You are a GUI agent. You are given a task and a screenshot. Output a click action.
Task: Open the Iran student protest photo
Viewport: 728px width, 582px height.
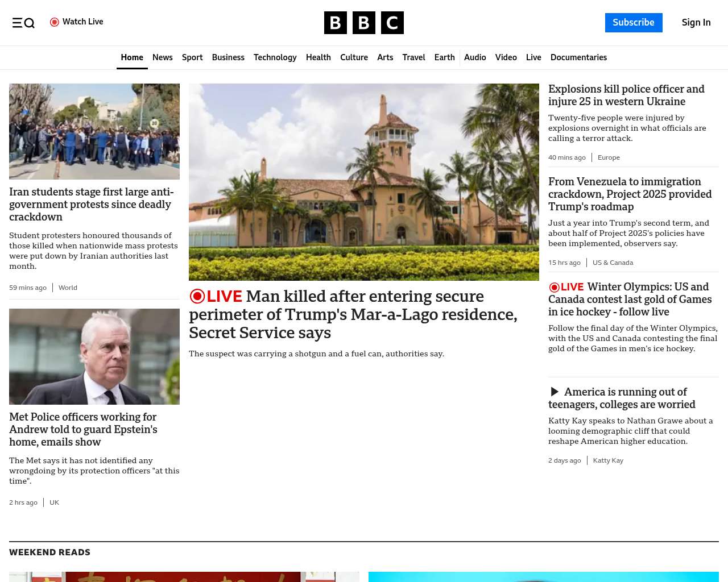click(94, 131)
